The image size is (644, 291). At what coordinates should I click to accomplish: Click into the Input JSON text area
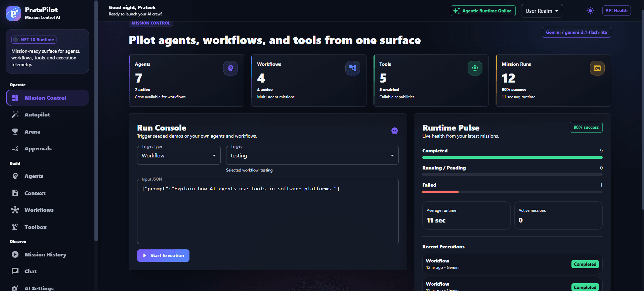(268, 211)
